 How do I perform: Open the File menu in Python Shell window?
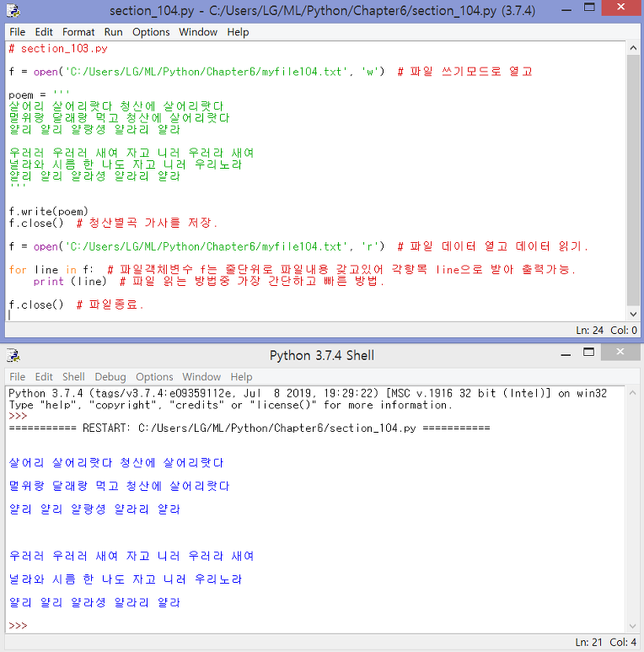pos(18,377)
